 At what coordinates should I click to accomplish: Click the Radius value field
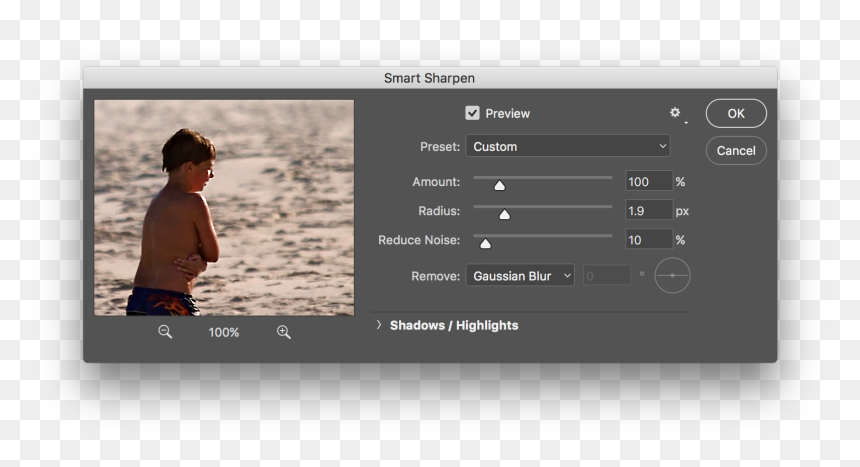coord(649,211)
